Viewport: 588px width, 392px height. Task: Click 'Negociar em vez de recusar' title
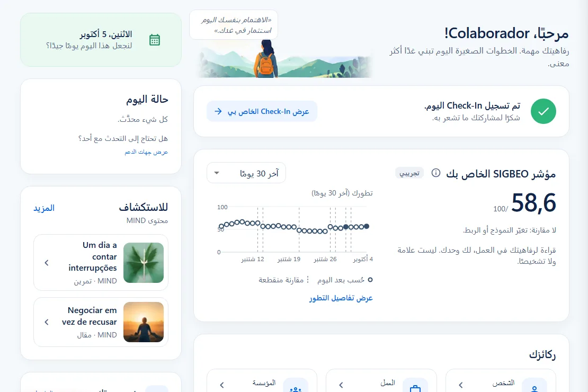click(x=89, y=316)
